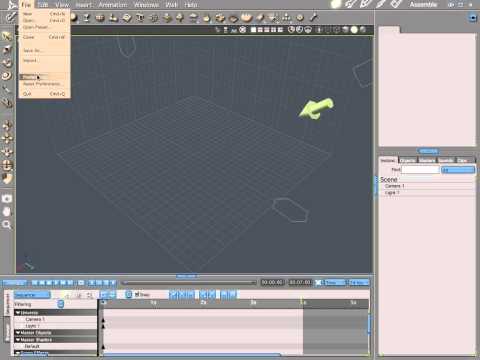Open the blue dropdown beside the Find field
480x360 pixels.
[458, 170]
